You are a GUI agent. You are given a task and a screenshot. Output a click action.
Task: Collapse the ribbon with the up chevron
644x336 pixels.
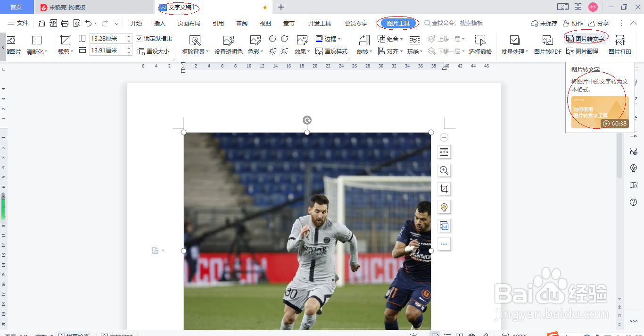633,23
